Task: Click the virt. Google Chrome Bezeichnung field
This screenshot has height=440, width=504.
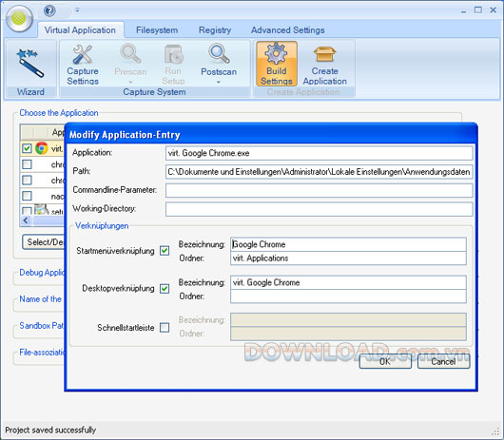Action: 348,282
